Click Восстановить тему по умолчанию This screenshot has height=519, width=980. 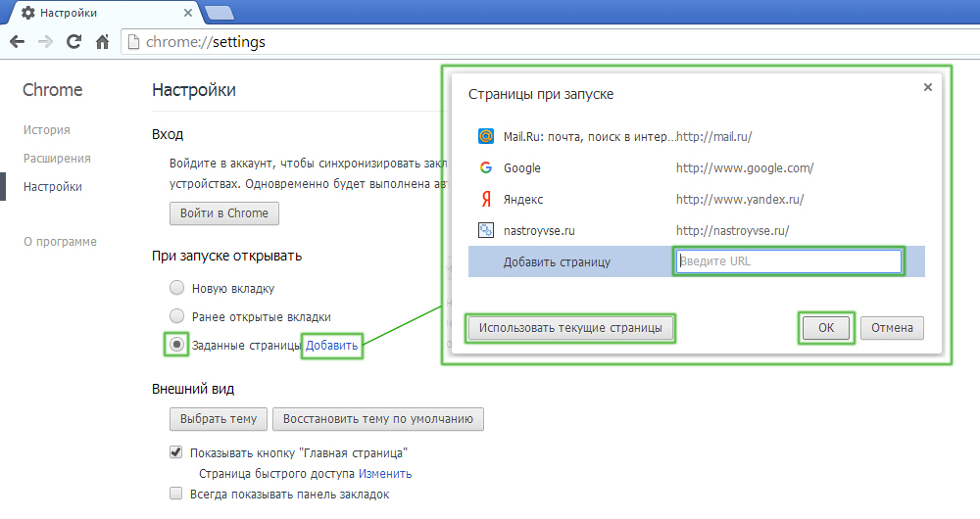[378, 419]
